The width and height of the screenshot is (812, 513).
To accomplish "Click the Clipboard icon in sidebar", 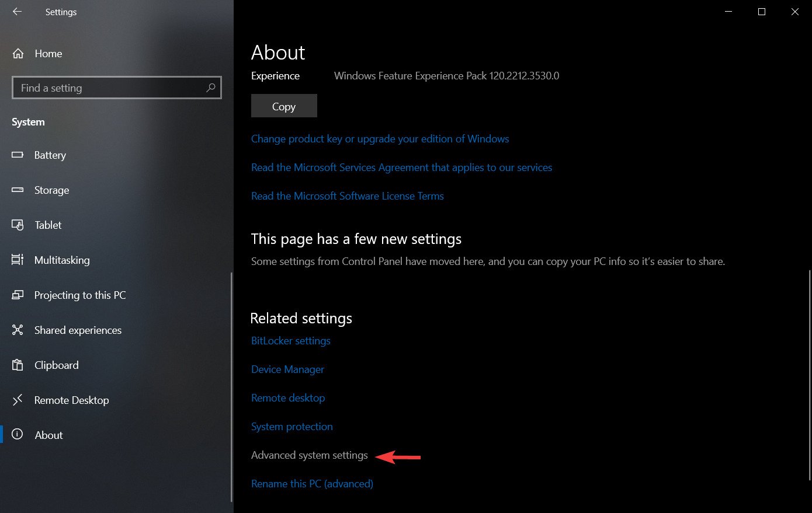I will [18, 365].
